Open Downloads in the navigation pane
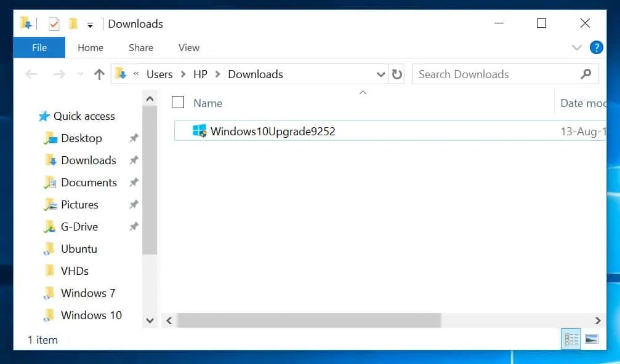 pyautogui.click(x=89, y=160)
